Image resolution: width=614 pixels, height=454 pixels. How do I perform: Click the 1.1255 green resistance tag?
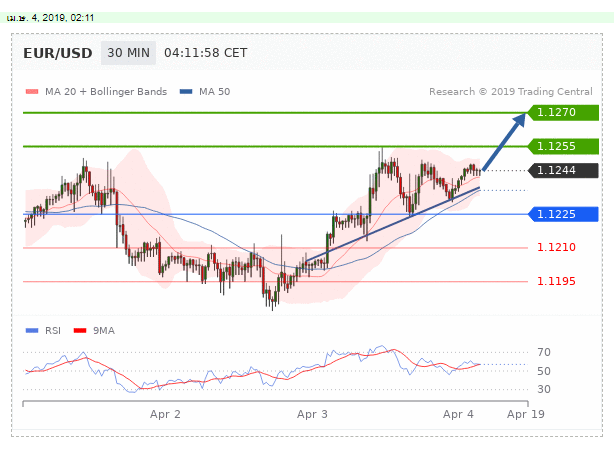[563, 147]
